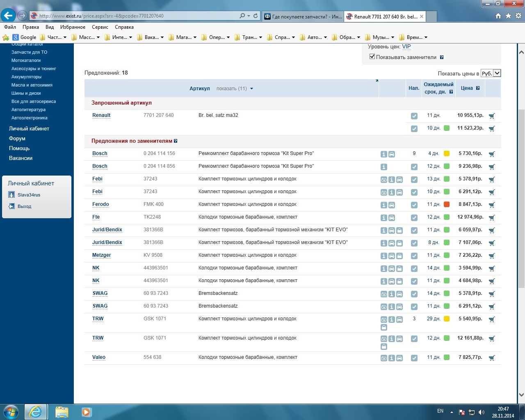Image resolution: width=525 pixels, height=420 pixels.
Task: Click the help icon next to Цена
Action: point(478,88)
